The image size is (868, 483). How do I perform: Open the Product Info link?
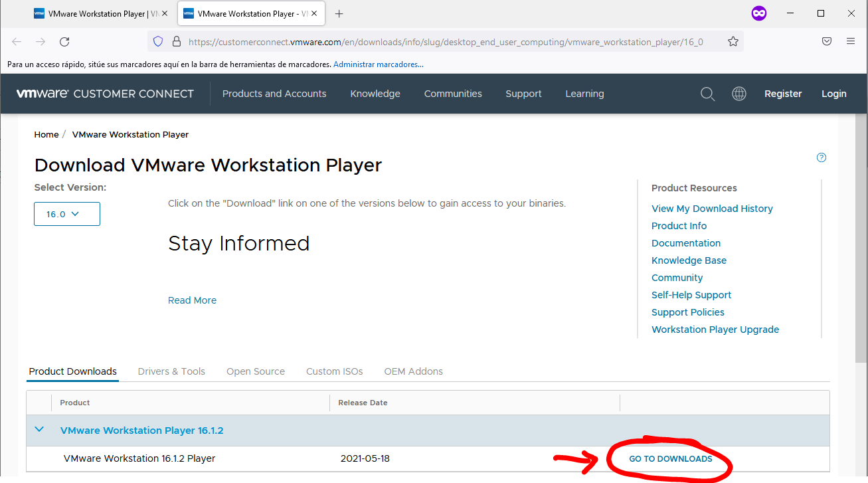pyautogui.click(x=679, y=226)
